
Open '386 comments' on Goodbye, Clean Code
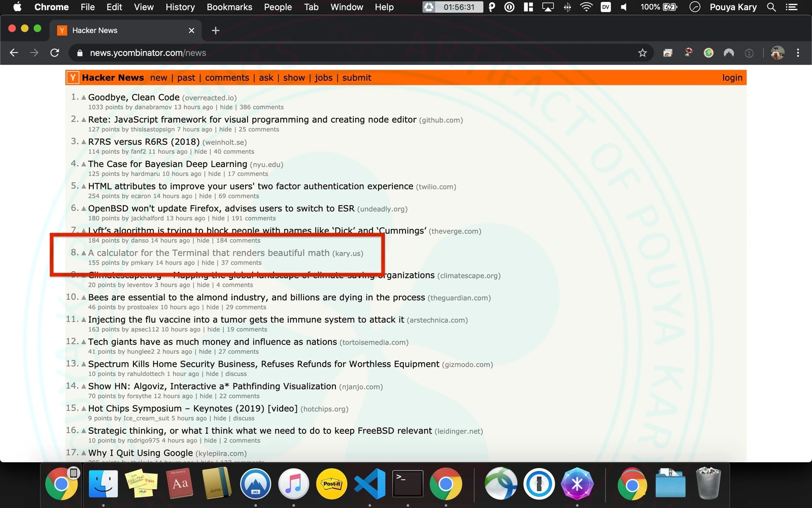tap(261, 107)
